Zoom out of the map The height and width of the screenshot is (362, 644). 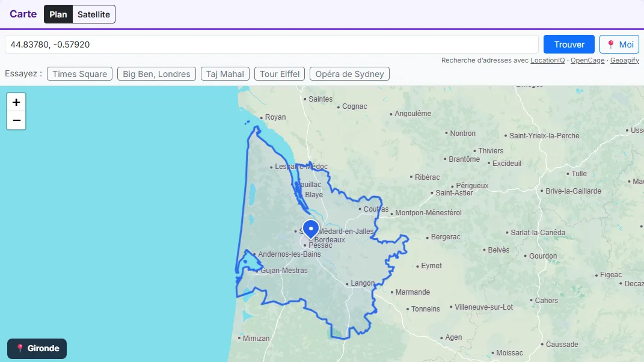click(x=16, y=120)
